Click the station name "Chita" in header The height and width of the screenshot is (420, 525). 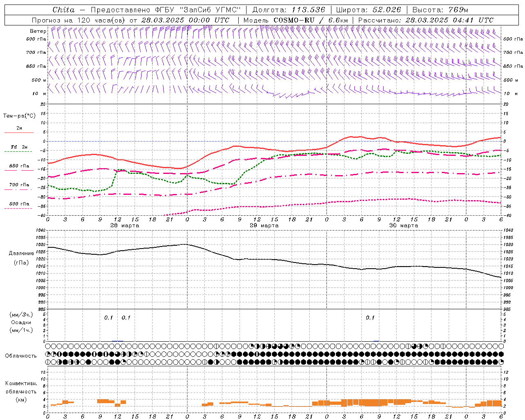click(x=64, y=10)
